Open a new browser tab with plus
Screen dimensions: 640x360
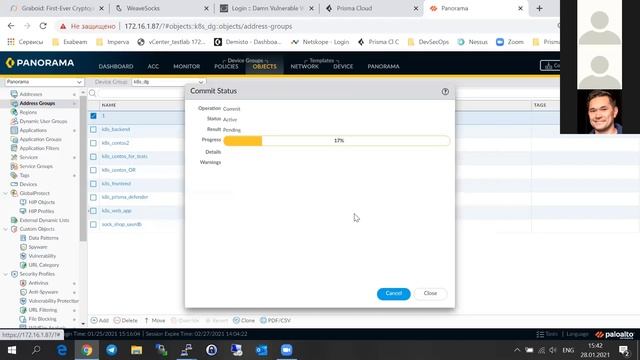[x=540, y=8]
